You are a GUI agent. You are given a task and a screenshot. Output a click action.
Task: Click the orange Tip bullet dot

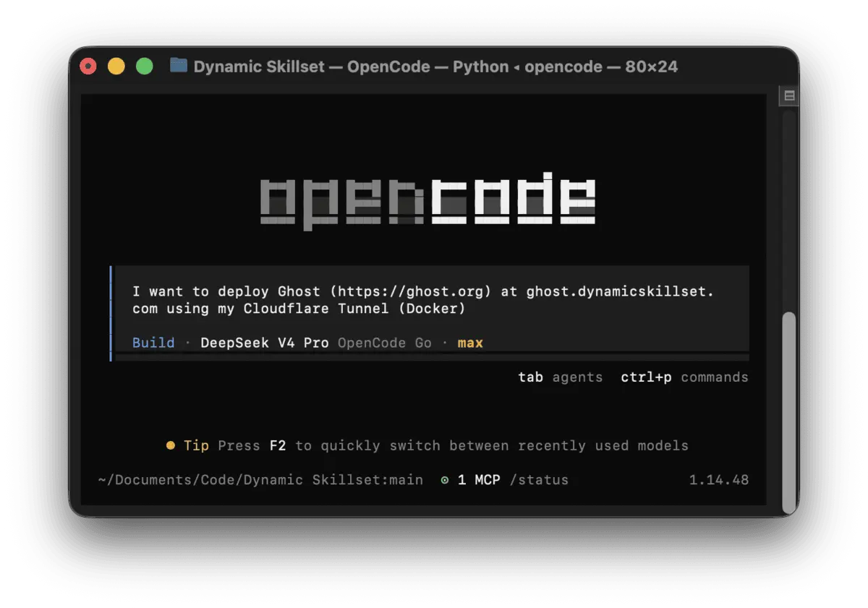(x=171, y=445)
